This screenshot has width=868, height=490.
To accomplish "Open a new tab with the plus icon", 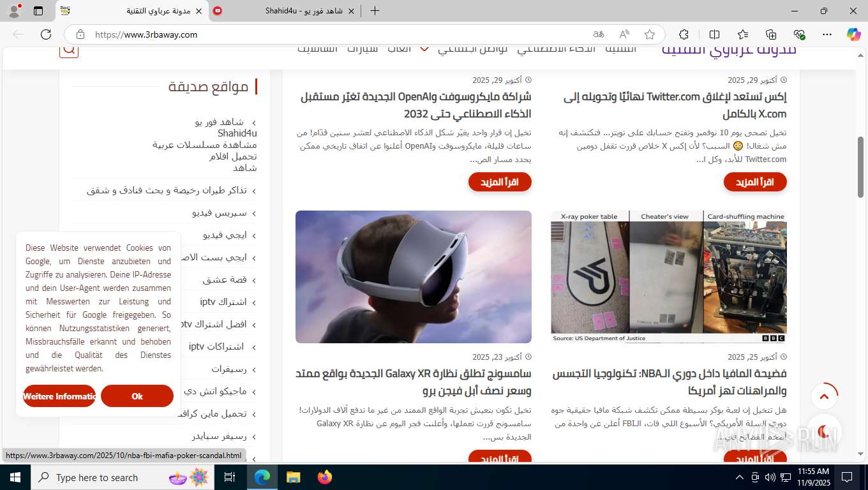I will coord(375,11).
